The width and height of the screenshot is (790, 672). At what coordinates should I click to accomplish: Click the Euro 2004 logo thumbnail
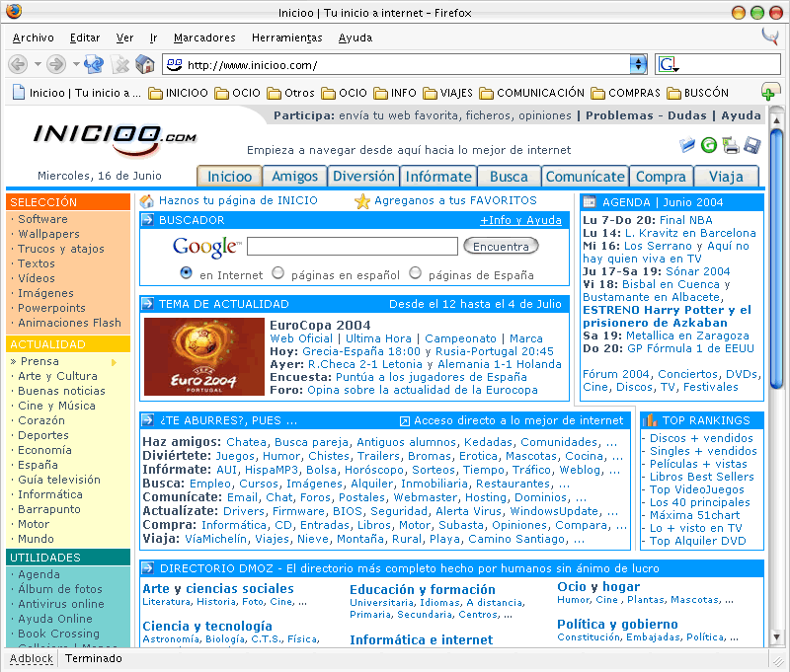[x=204, y=356]
